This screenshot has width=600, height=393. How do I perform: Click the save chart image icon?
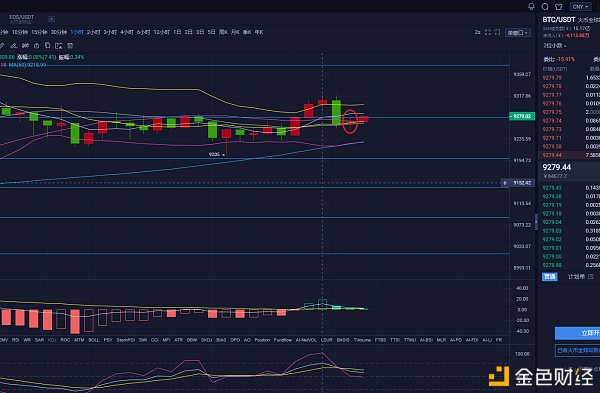(x=59, y=46)
